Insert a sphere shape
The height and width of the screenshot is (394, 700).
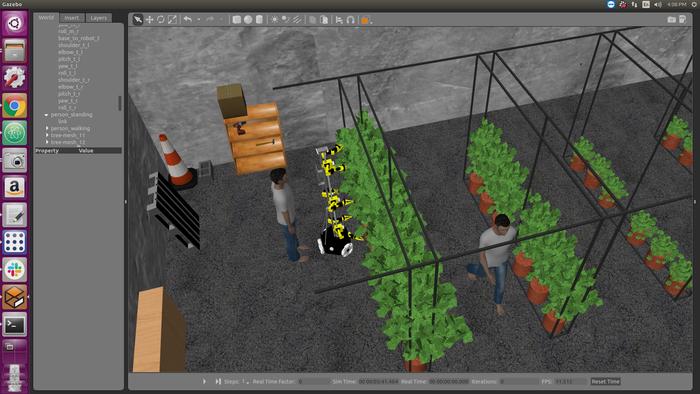coord(248,20)
